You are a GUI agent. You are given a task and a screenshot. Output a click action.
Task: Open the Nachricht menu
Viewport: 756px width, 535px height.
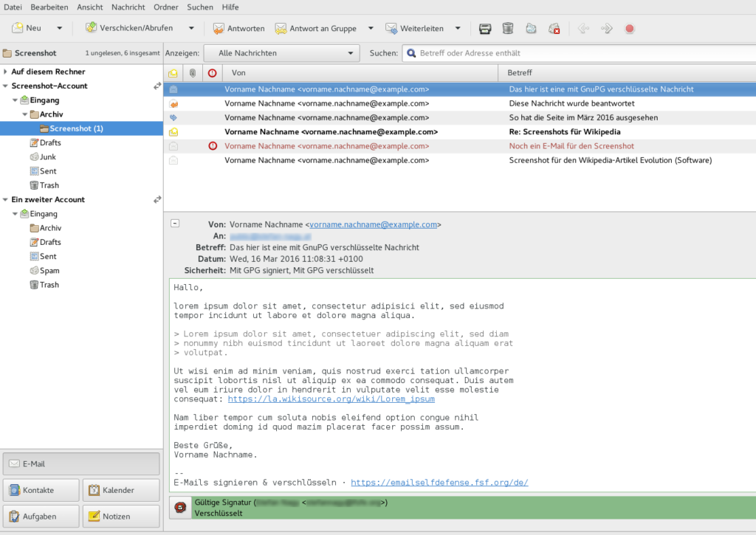128,7
